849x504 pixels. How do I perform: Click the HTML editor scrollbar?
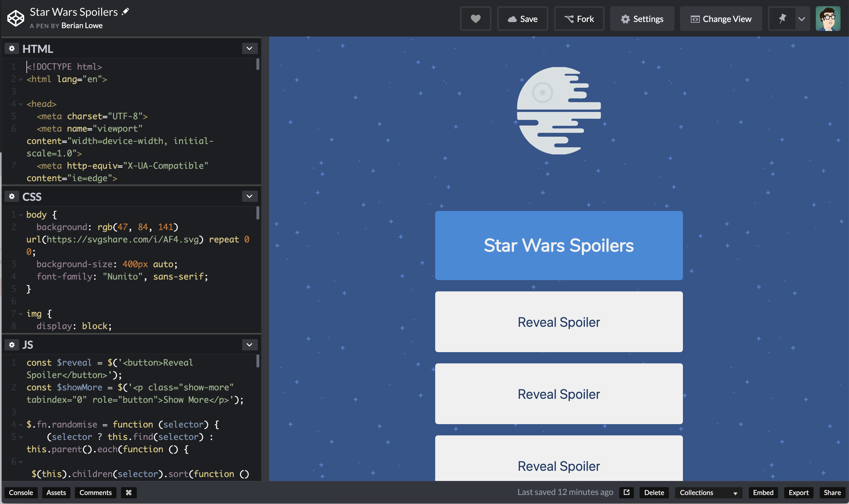[258, 64]
